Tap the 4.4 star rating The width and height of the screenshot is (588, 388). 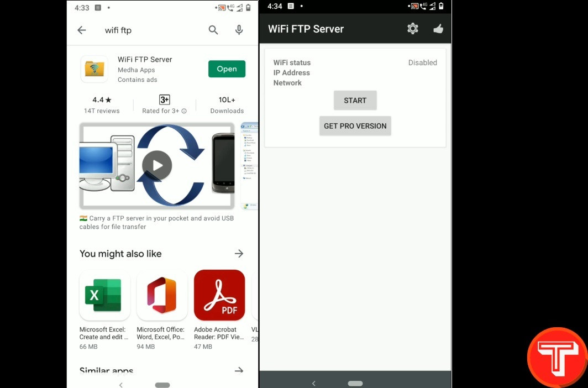point(102,99)
